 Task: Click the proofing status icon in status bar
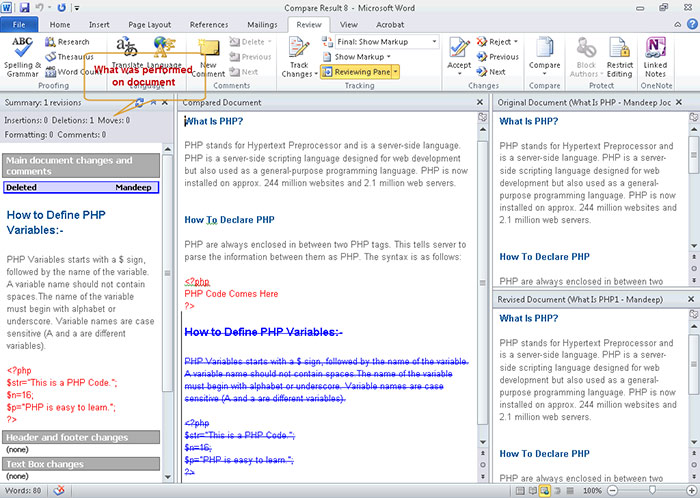coord(58,490)
